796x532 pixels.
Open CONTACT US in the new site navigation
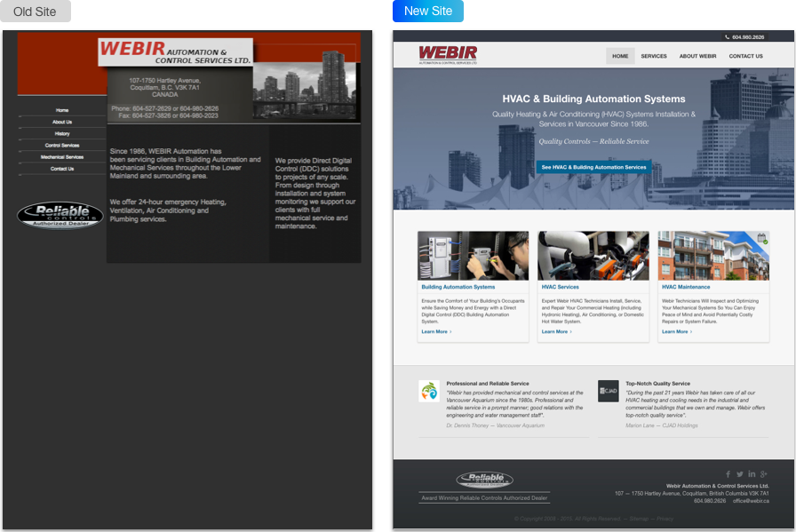click(x=745, y=56)
